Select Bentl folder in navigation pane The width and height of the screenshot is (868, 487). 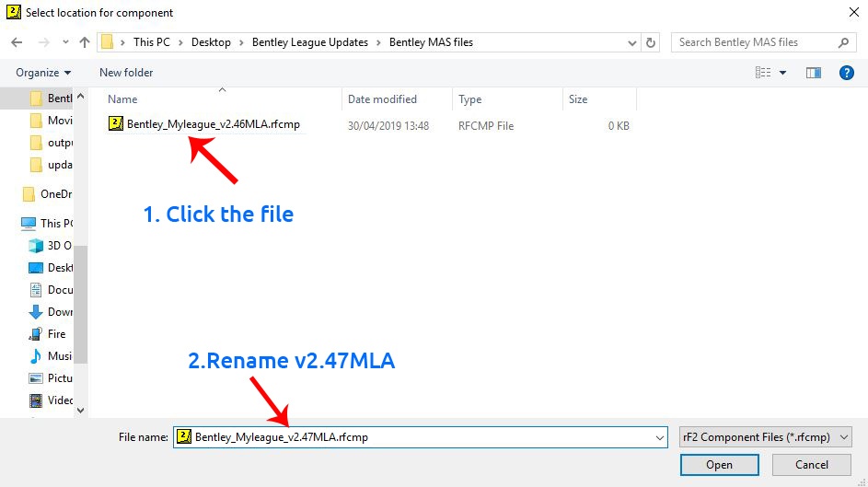tap(51, 98)
